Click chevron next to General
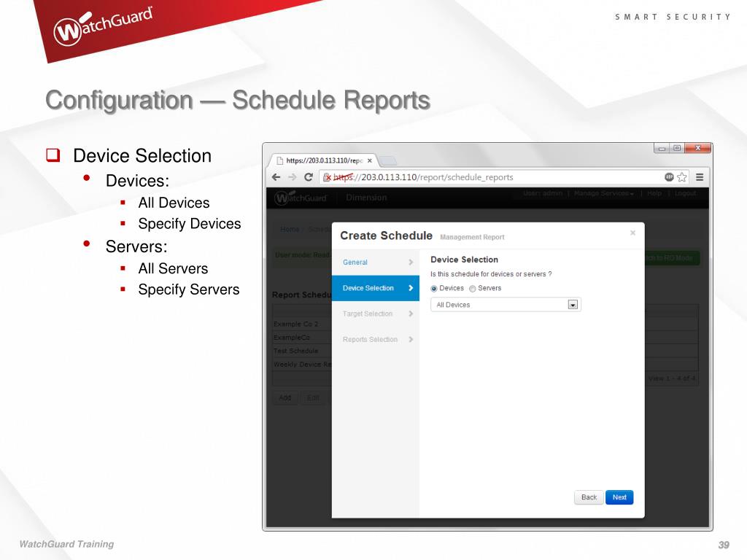The height and width of the screenshot is (560, 747). (x=411, y=262)
